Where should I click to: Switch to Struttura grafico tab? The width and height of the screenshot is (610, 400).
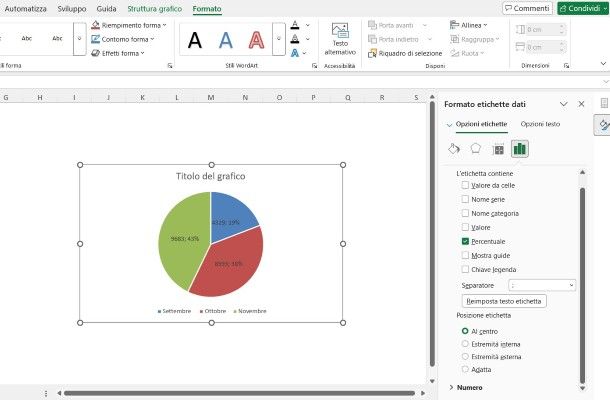tap(155, 9)
